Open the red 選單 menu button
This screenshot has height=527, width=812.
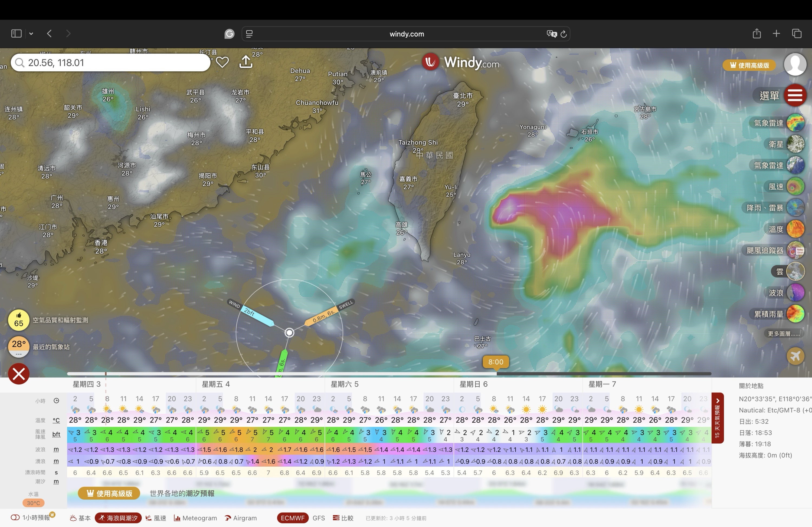click(795, 95)
